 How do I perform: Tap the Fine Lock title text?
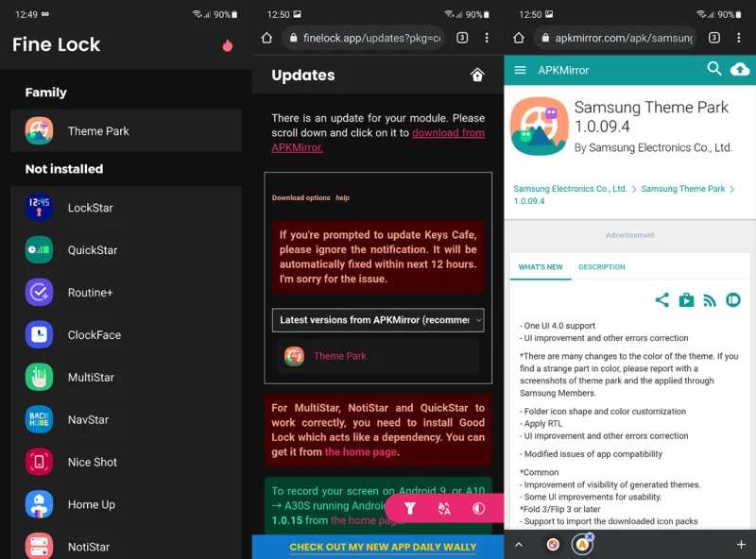click(x=57, y=44)
